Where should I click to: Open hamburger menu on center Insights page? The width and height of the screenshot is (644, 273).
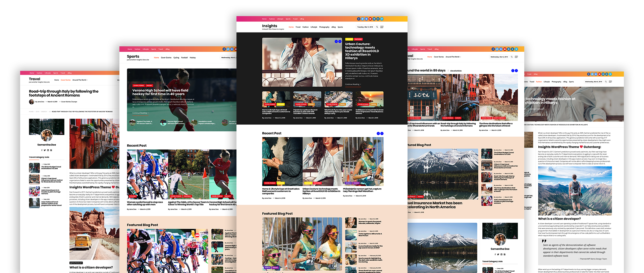point(382,27)
